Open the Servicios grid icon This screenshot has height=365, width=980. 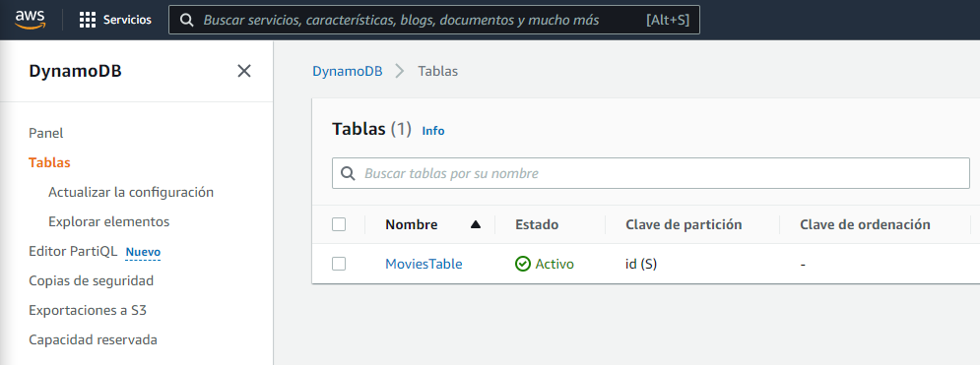pyautogui.click(x=88, y=20)
